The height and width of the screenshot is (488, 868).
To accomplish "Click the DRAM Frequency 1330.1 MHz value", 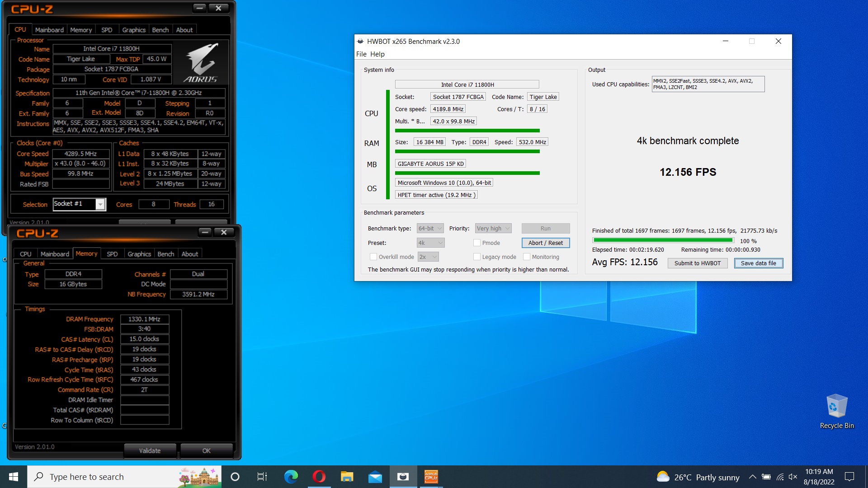I will [145, 319].
